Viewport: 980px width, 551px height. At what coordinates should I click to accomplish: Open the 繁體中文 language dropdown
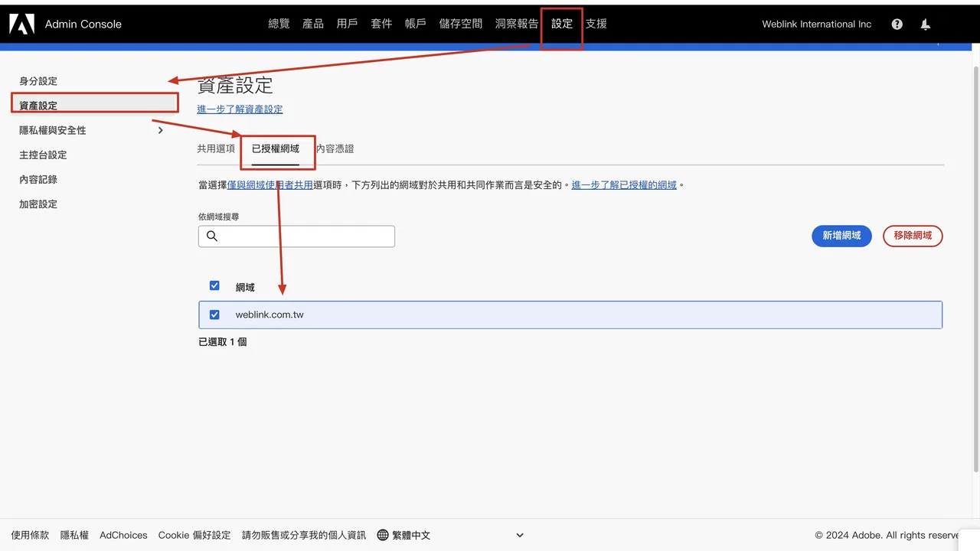(450, 535)
